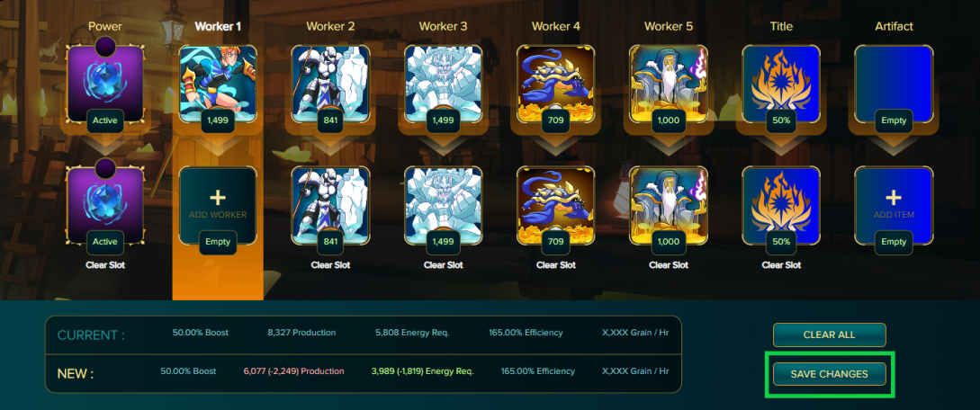Select the lower Title flame emblem card

point(781,205)
